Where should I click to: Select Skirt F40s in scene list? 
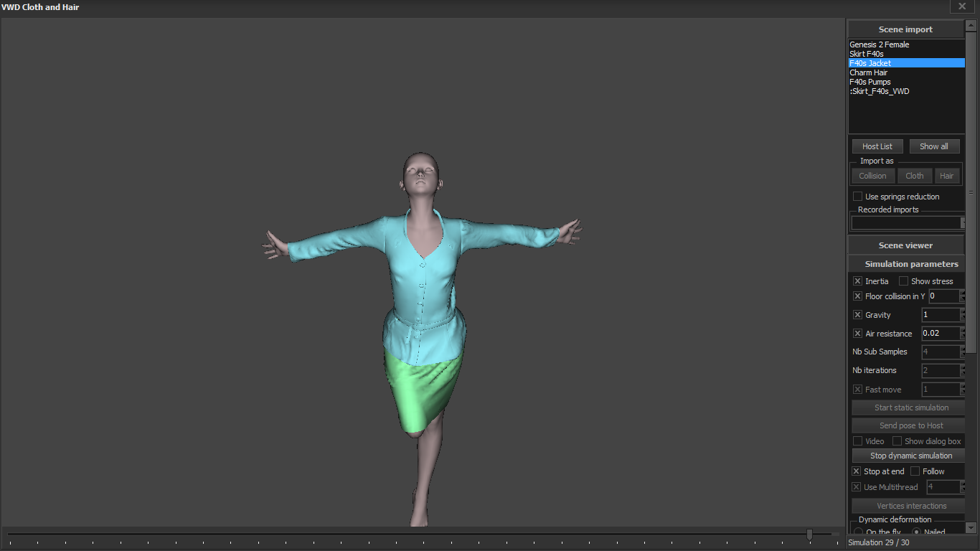pos(907,54)
